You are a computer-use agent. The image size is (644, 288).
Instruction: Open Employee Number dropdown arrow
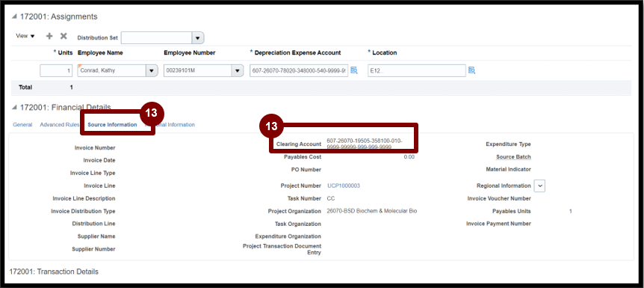coord(238,71)
